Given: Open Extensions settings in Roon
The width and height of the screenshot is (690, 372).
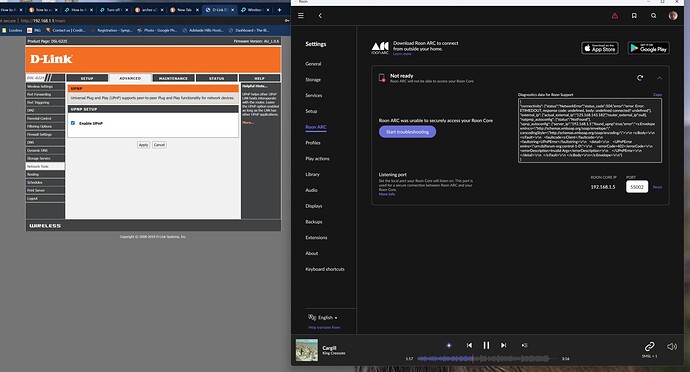Looking at the screenshot, I should coord(316,238).
